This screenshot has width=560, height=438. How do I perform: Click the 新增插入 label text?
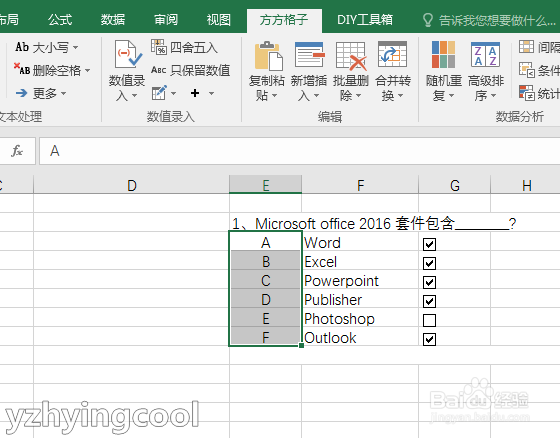tap(309, 88)
